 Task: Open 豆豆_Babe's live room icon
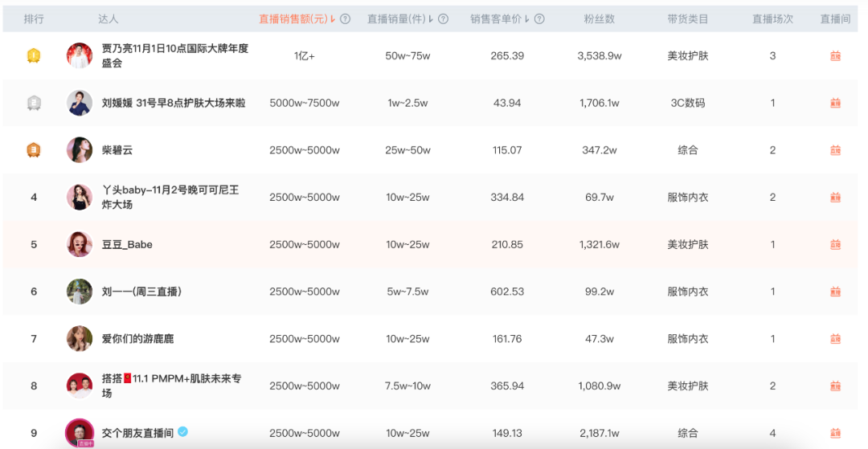click(x=835, y=244)
